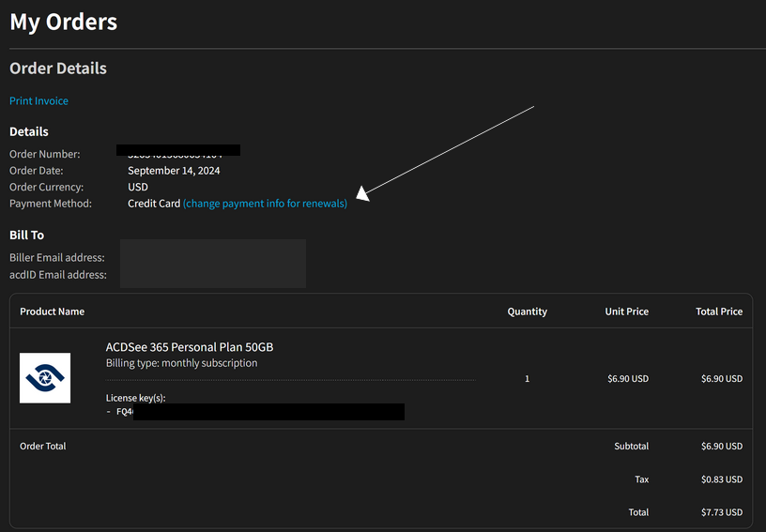Click the Bill To section heading

27,235
